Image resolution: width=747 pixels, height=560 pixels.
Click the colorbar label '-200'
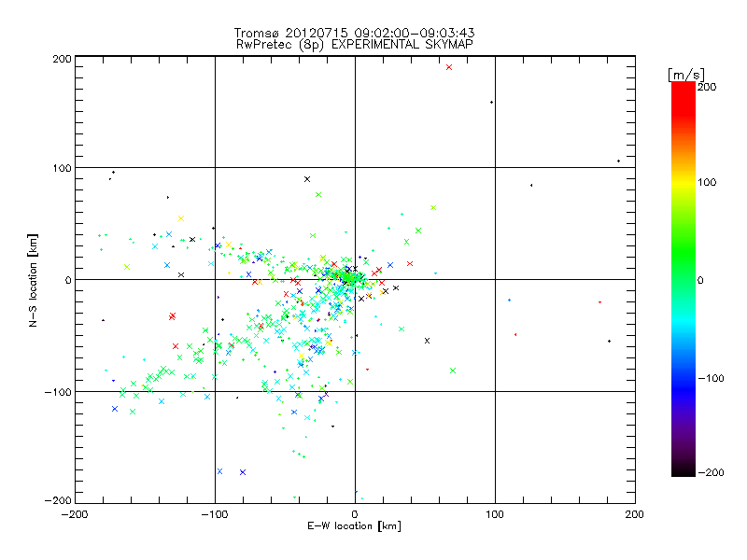coord(711,472)
